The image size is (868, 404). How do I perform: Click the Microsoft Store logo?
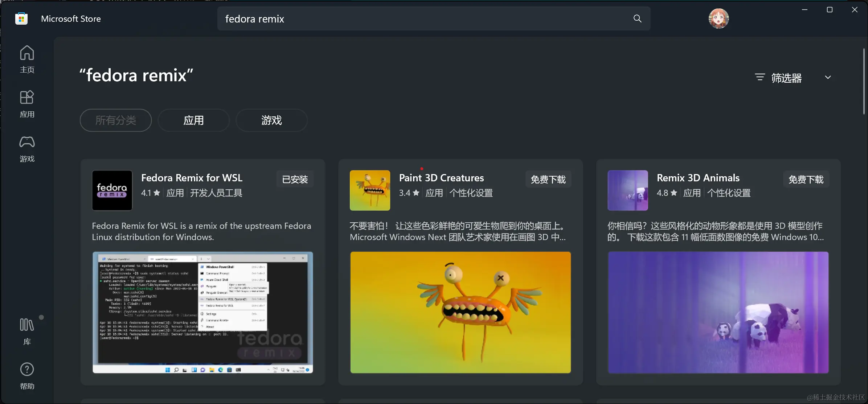click(21, 18)
